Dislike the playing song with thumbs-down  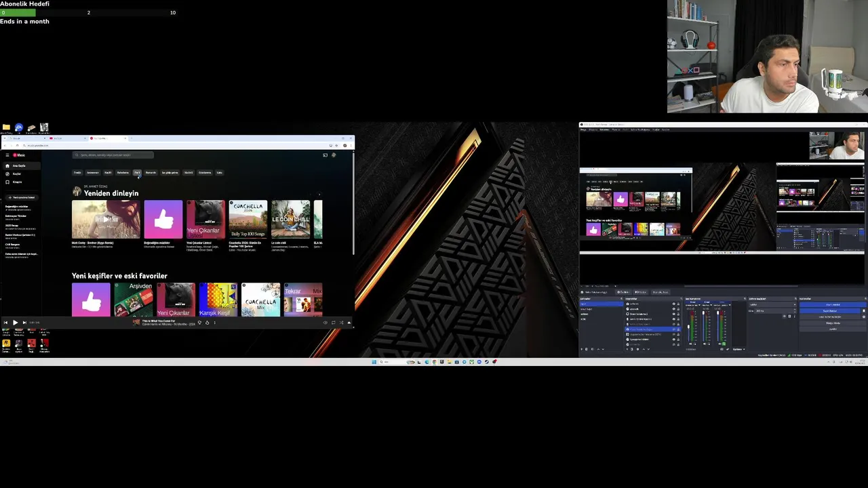click(199, 323)
